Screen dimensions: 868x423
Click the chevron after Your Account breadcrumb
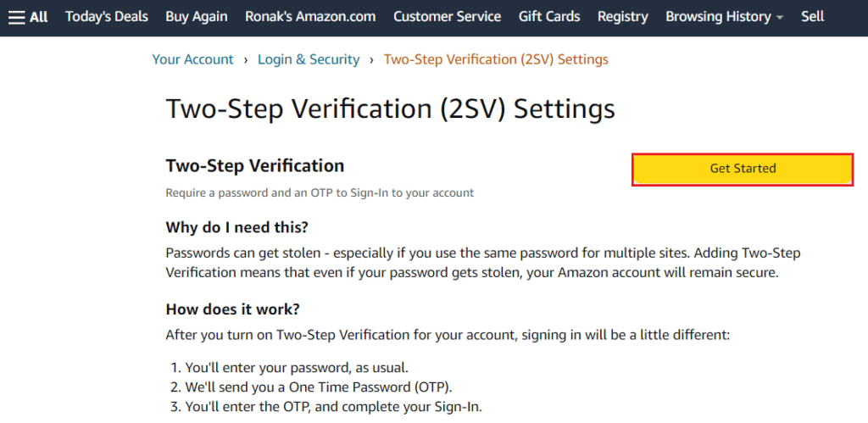(246, 60)
